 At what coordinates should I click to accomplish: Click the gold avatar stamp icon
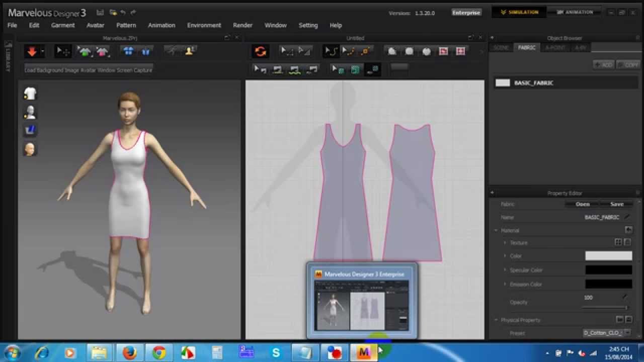[190, 51]
